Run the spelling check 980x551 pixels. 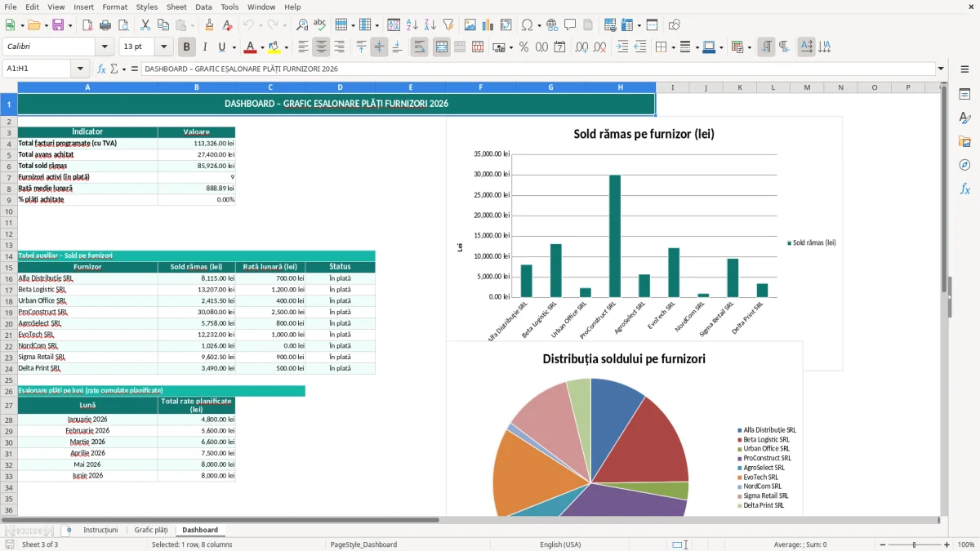click(x=319, y=25)
